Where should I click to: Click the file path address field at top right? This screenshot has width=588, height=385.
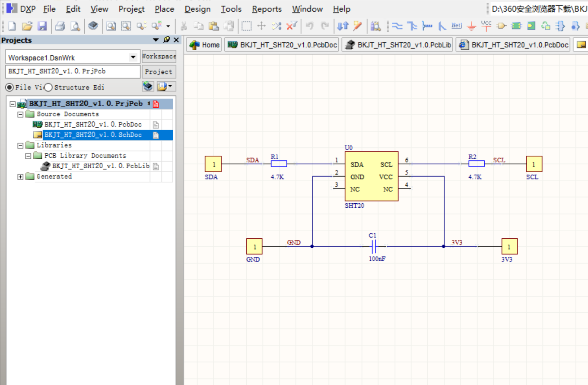tap(538, 9)
